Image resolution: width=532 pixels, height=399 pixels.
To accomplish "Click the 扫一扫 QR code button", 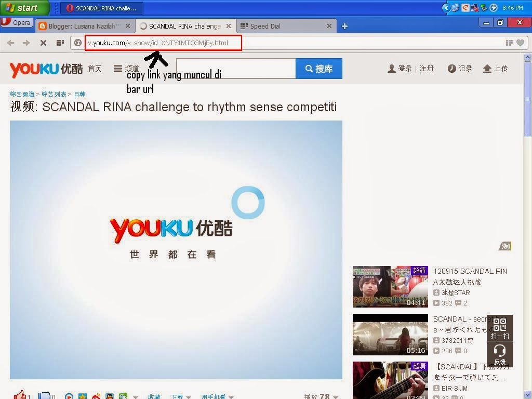I will click(x=500, y=328).
